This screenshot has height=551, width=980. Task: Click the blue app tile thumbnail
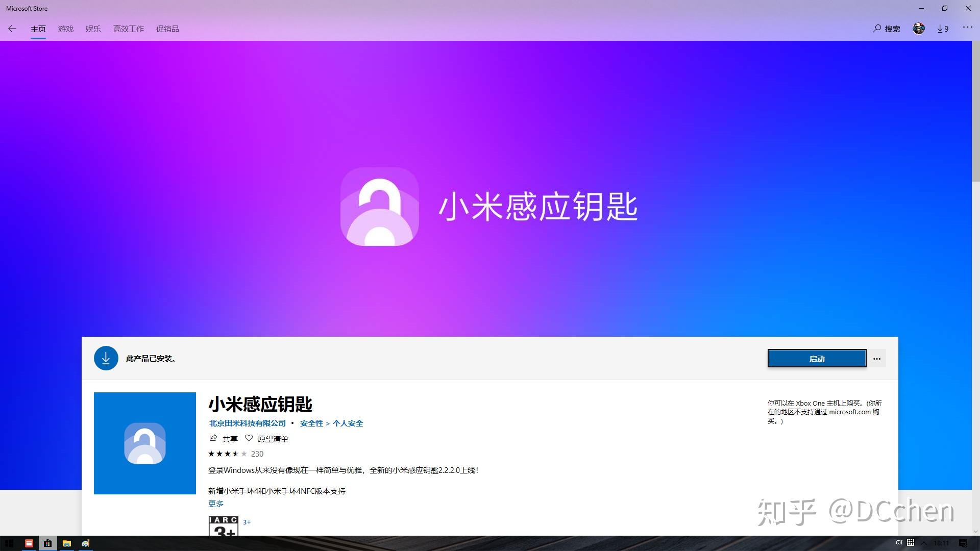tap(145, 443)
